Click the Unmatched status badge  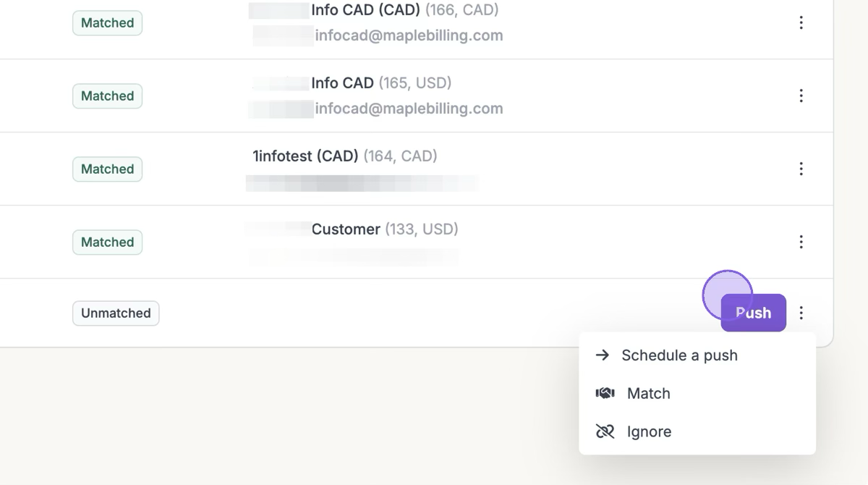[x=116, y=313]
